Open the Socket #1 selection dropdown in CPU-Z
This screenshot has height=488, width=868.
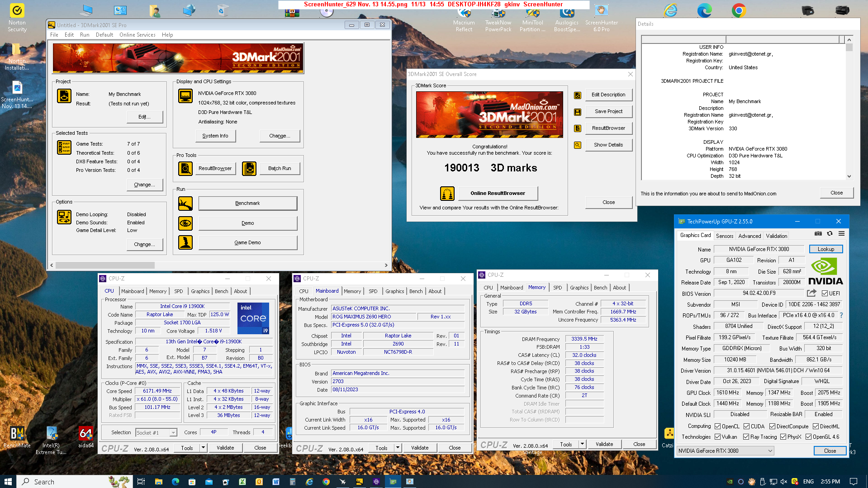156,433
